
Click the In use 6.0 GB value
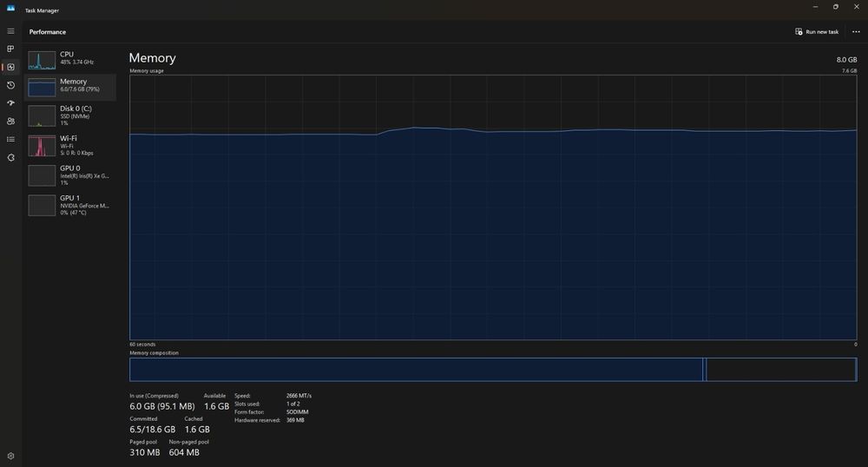(162, 406)
